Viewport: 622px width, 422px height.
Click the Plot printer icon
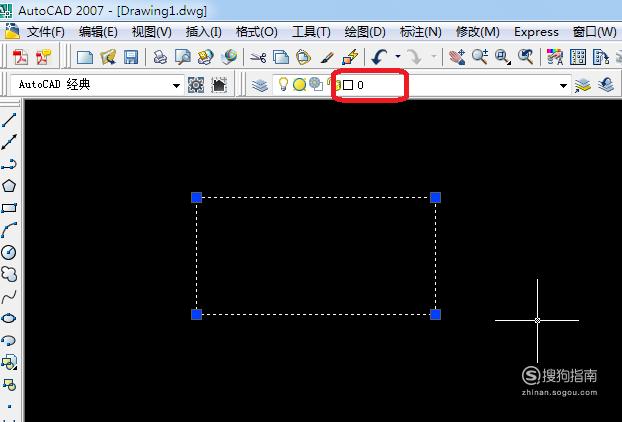coord(160,58)
